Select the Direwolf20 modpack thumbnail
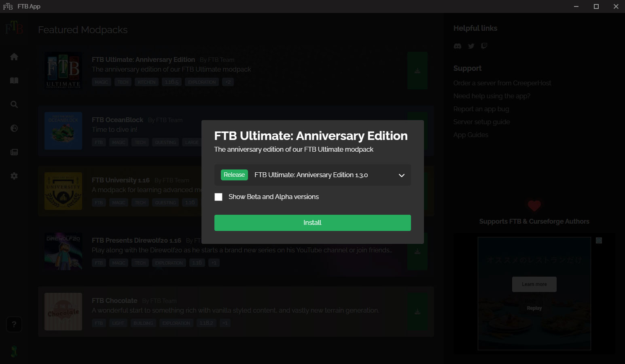This screenshot has width=625, height=364. 63,252
